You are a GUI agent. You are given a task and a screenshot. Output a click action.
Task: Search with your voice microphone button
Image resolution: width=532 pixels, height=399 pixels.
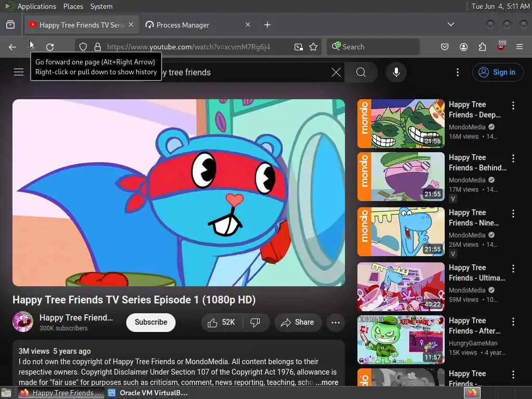[396, 72]
